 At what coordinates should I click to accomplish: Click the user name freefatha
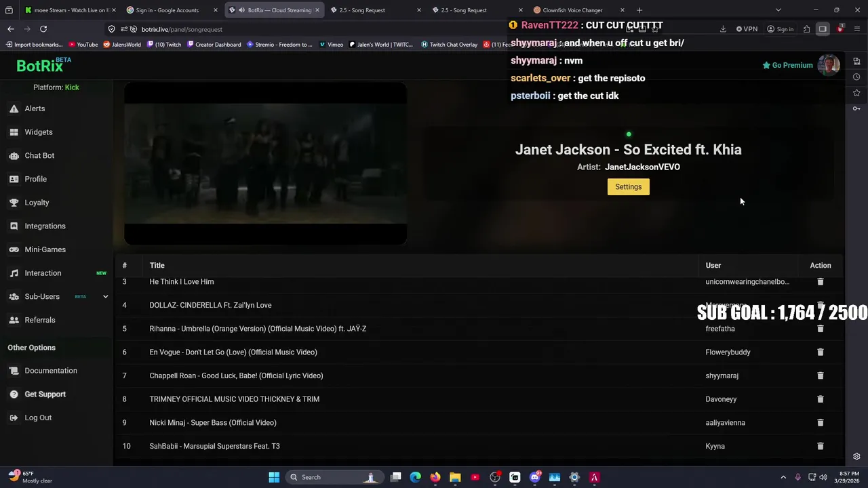click(x=719, y=329)
